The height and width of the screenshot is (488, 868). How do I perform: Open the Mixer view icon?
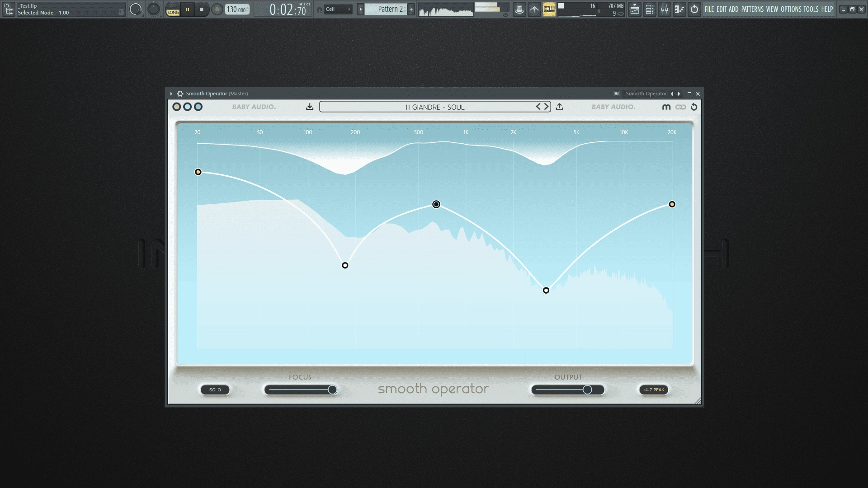665,9
